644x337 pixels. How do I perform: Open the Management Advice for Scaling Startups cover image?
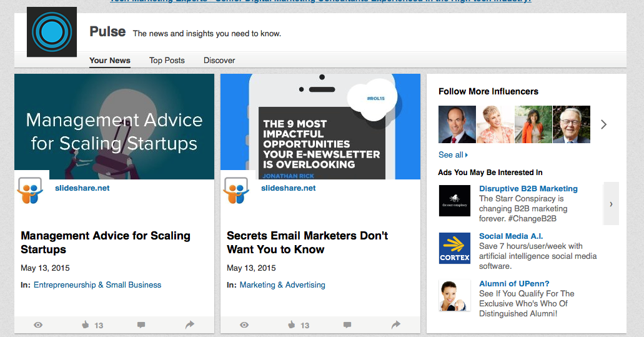tap(114, 126)
